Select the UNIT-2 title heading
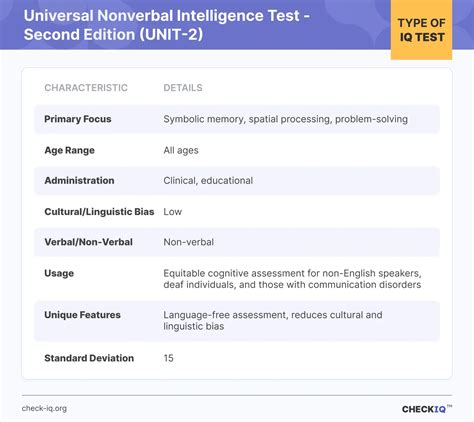Viewport: 474px width, 422px height. click(x=167, y=25)
